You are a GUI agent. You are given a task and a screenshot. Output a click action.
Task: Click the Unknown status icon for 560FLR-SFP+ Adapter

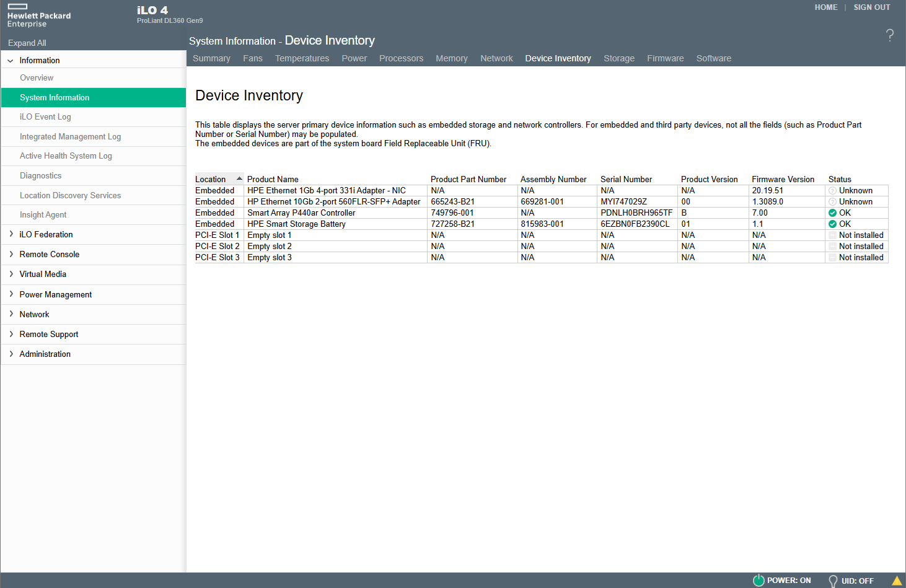click(832, 202)
